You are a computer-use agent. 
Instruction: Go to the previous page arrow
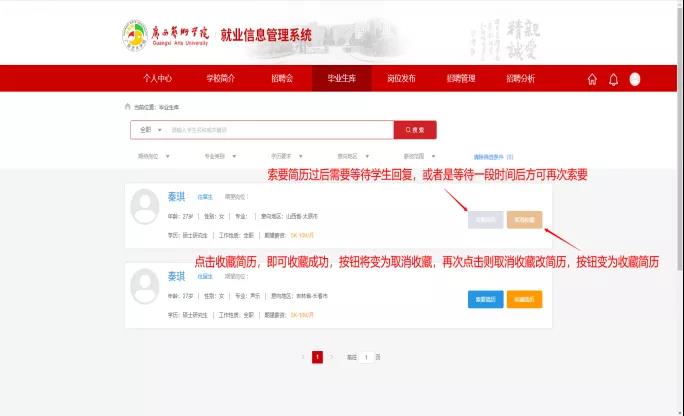(302, 357)
